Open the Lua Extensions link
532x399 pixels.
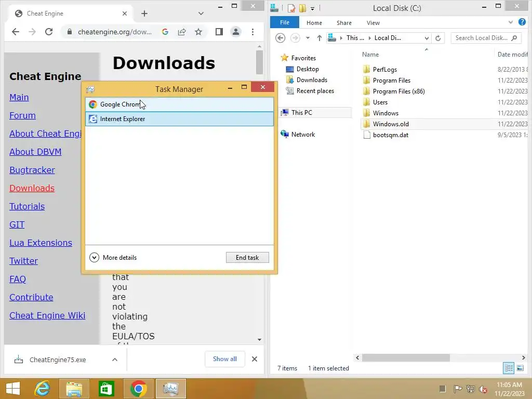[41, 243]
